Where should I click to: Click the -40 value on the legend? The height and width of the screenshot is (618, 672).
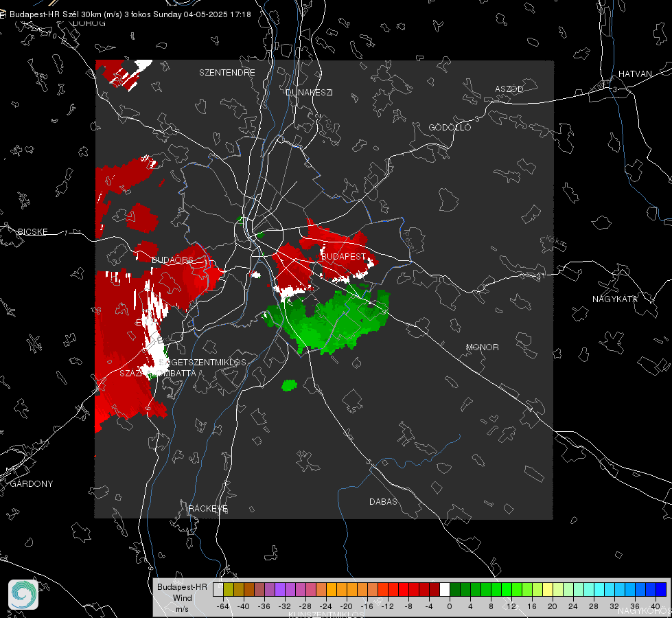[244, 606]
